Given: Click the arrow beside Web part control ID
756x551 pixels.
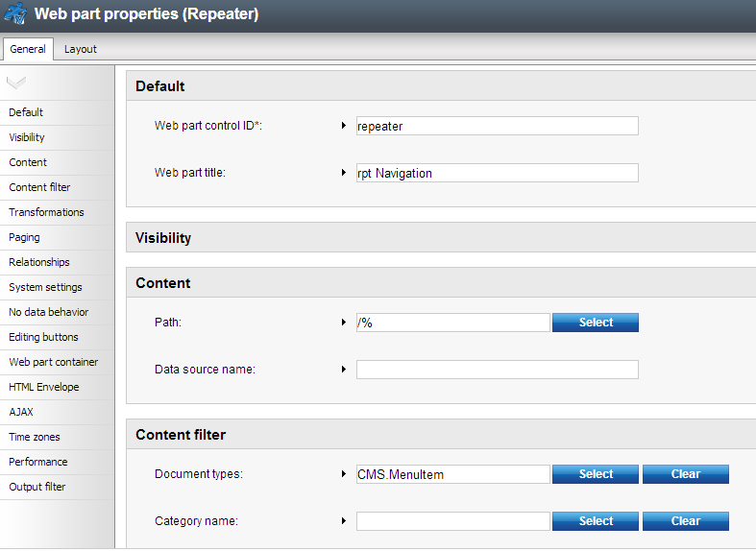Looking at the screenshot, I should coord(343,126).
